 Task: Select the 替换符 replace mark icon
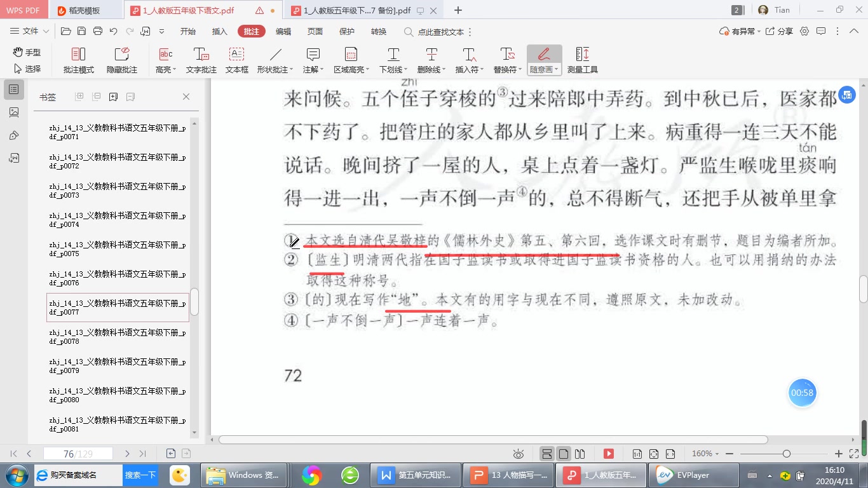click(507, 54)
